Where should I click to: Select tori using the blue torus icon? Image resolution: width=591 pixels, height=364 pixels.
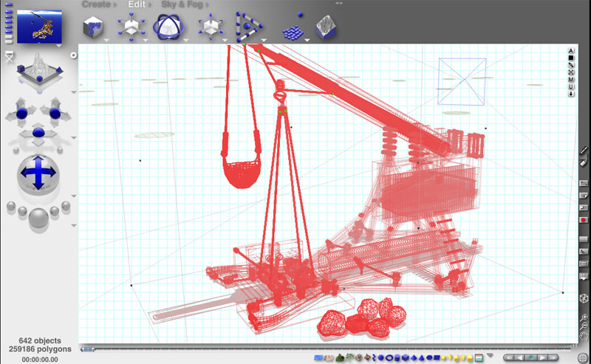[x=389, y=357]
